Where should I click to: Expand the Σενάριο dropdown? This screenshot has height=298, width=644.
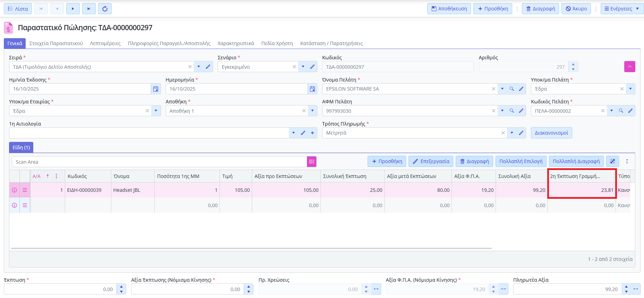pos(303,67)
